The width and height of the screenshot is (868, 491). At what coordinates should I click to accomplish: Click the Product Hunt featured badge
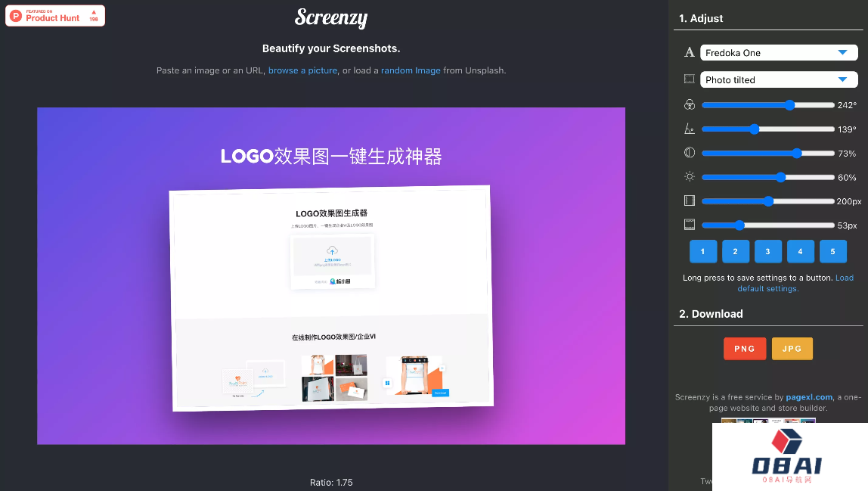54,15
